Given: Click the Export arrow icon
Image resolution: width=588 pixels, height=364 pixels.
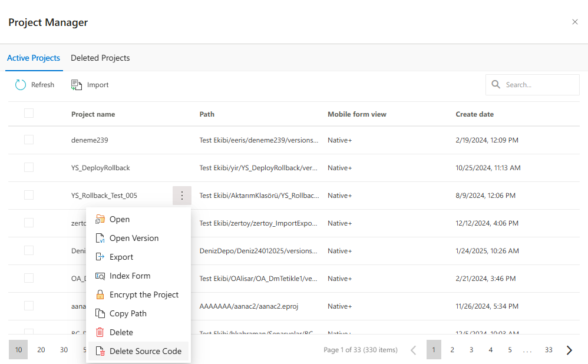Looking at the screenshot, I should tap(100, 257).
